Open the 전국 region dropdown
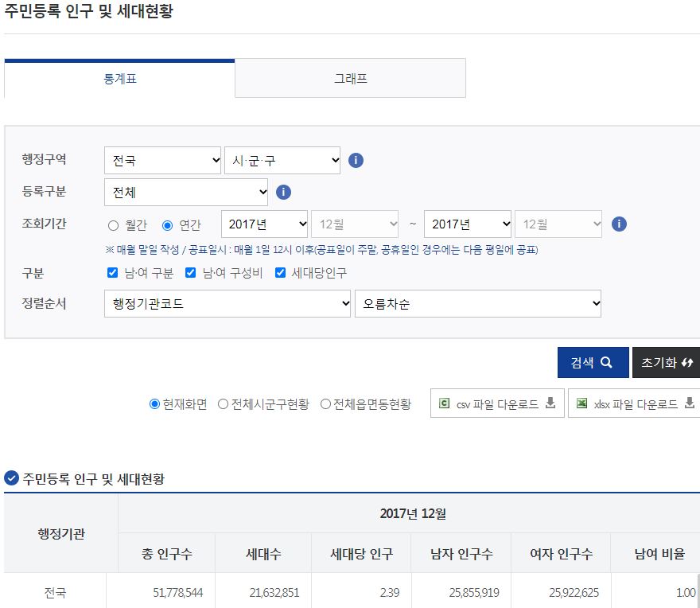The height and width of the screenshot is (608, 700). coord(162,160)
